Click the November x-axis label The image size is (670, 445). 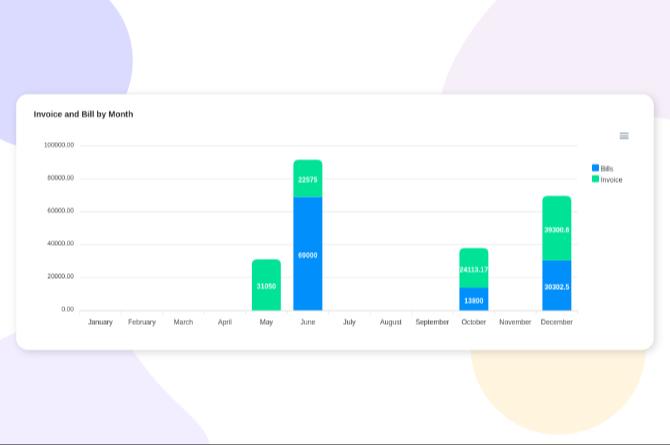click(515, 322)
